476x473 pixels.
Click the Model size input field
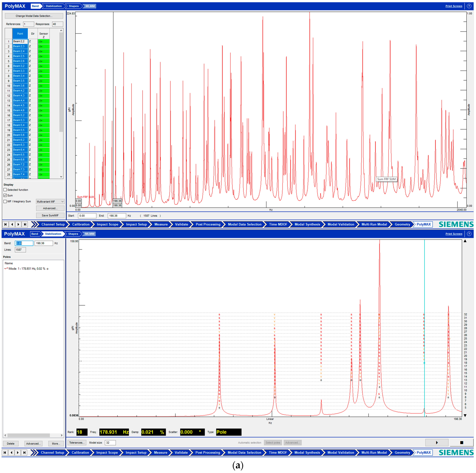click(x=110, y=443)
